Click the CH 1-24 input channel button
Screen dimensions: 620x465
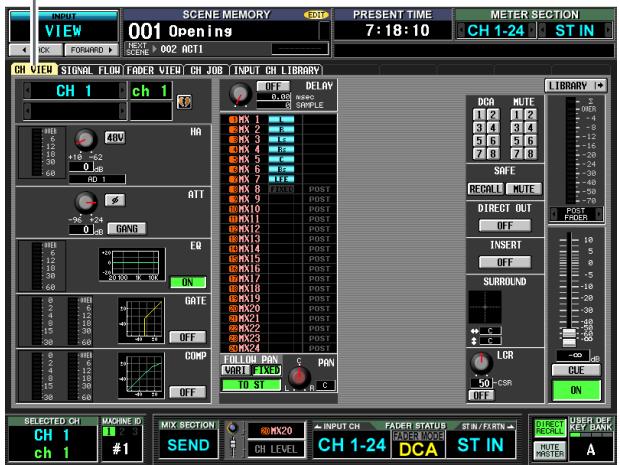(x=352, y=444)
